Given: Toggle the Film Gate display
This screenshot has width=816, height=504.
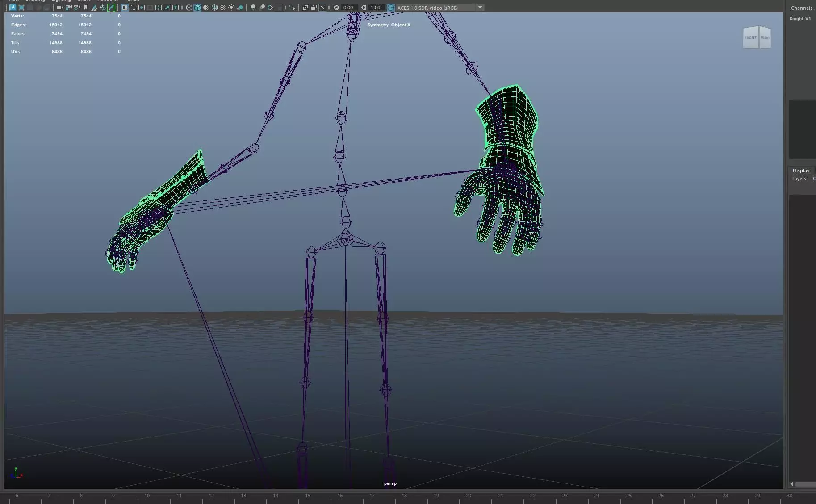Looking at the screenshot, I should coord(133,8).
